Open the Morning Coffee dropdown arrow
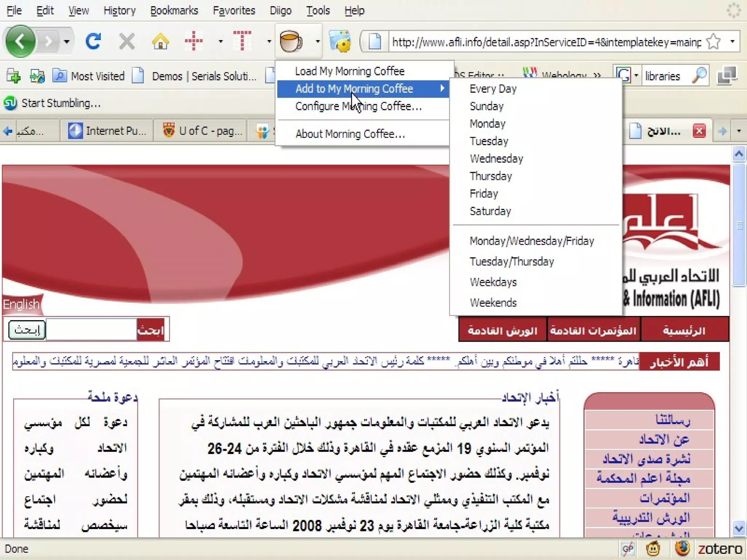Viewport: 747px width, 560px height. coord(318,41)
